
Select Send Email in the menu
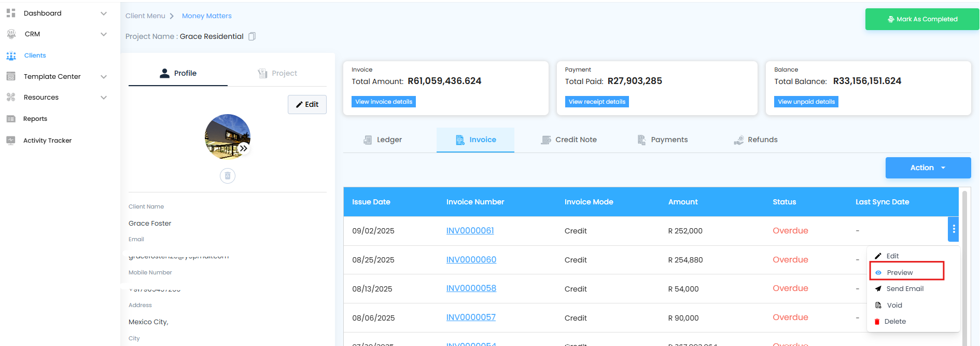click(904, 289)
